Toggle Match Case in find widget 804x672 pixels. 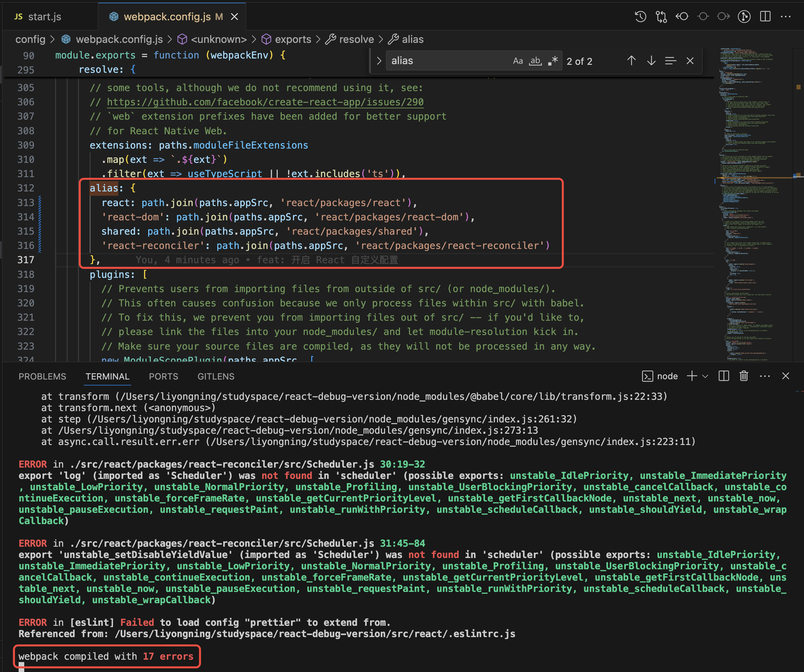(x=518, y=61)
